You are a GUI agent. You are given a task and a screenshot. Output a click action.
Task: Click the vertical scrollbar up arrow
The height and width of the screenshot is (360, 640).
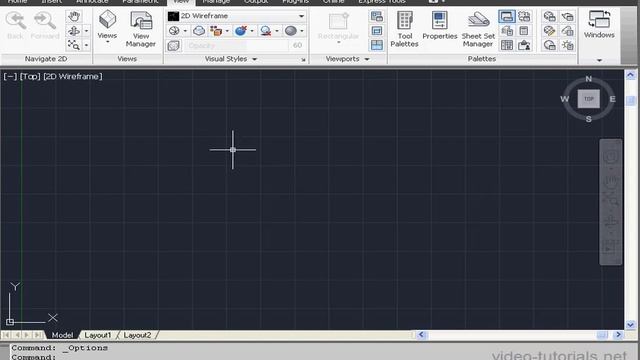pyautogui.click(x=631, y=75)
